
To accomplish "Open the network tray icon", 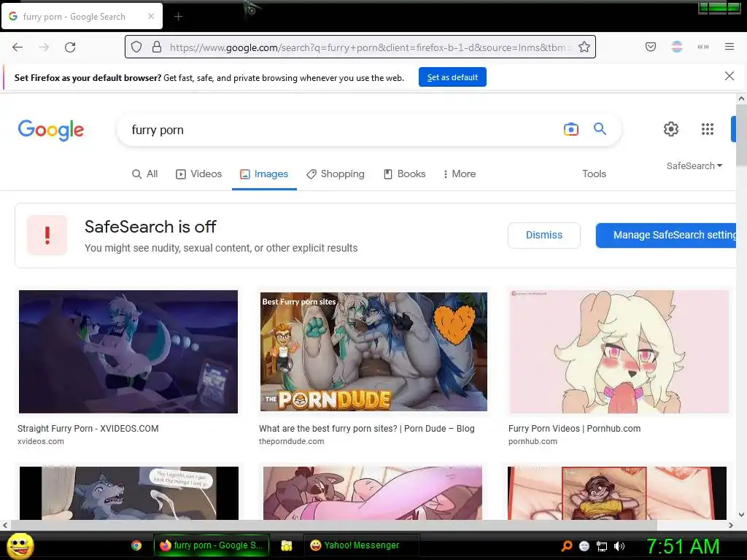I will pyautogui.click(x=602, y=546).
